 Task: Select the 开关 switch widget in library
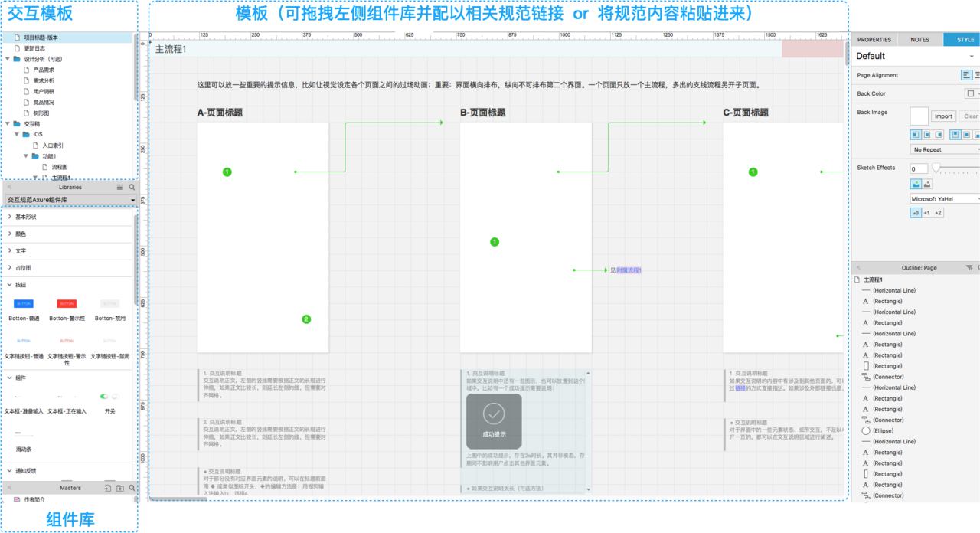point(109,397)
